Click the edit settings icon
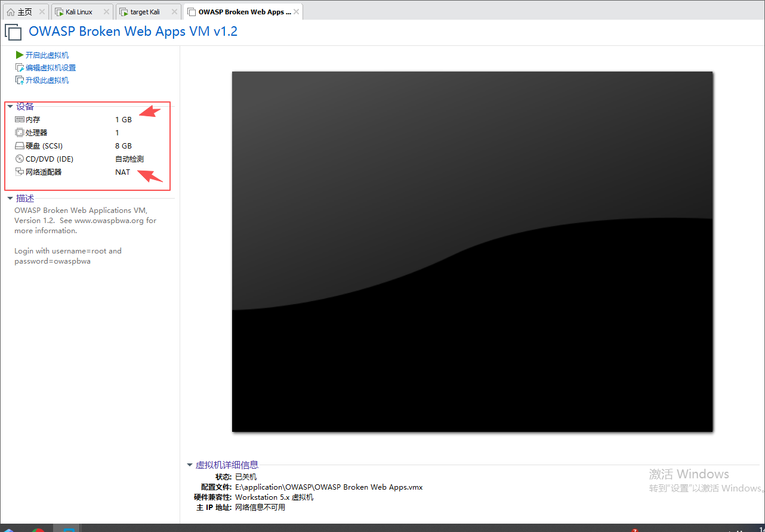This screenshot has width=765, height=532. (x=20, y=67)
